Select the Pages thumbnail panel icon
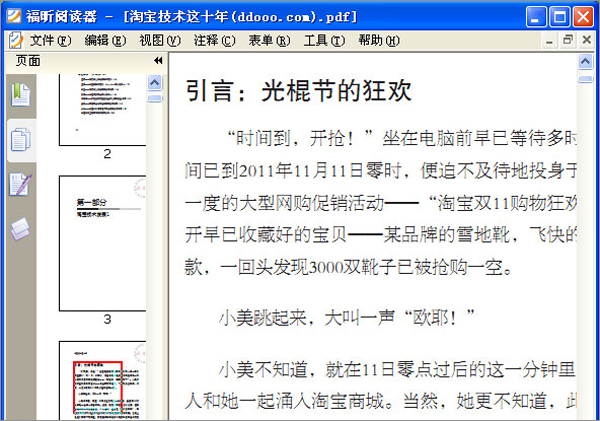The image size is (600, 421). [21, 140]
